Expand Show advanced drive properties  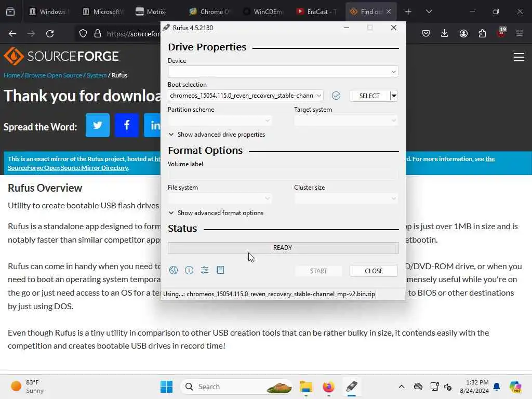click(x=217, y=135)
